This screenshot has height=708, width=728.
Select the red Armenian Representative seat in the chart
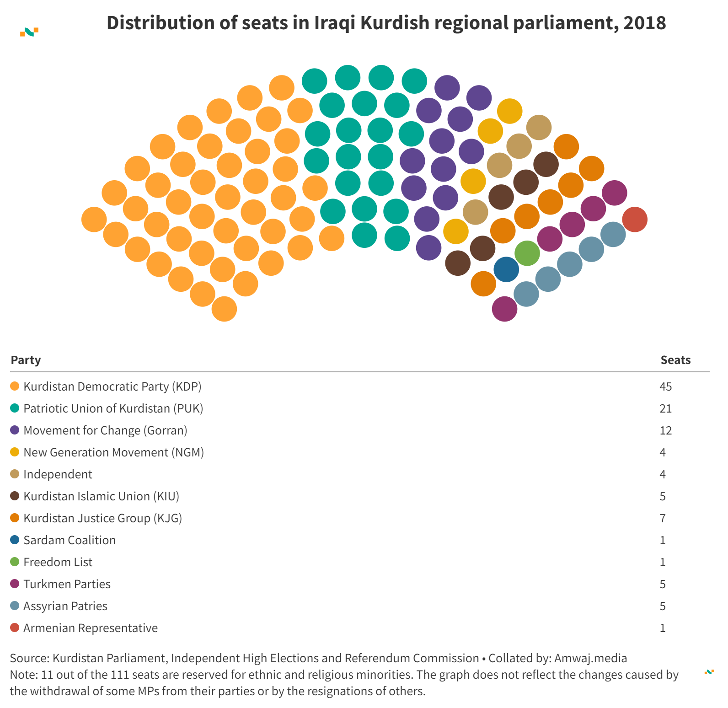635,220
